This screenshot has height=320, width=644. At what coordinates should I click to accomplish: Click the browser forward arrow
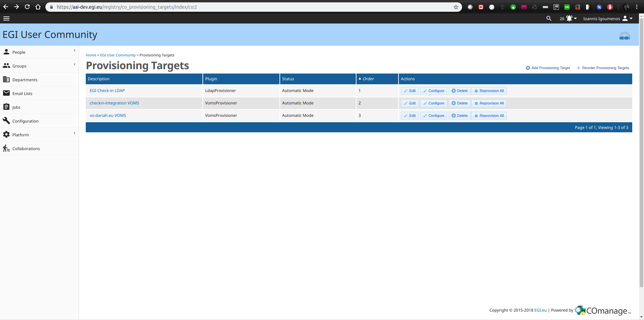click(x=16, y=7)
